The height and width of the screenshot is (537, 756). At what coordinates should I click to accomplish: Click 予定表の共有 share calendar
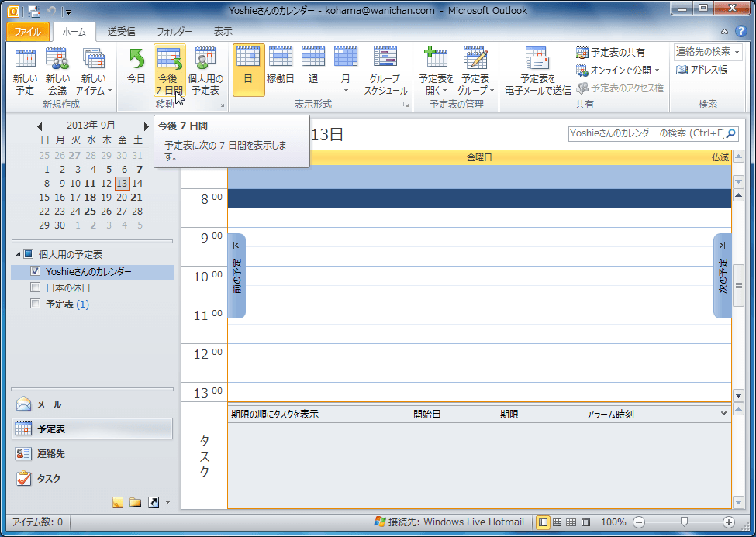click(x=611, y=52)
